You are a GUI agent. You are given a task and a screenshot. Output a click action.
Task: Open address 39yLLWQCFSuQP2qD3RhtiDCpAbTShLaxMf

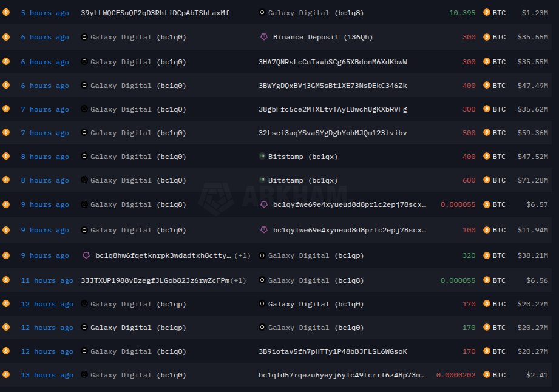point(155,13)
